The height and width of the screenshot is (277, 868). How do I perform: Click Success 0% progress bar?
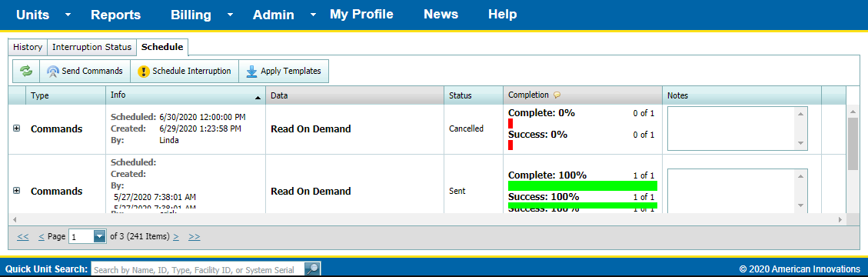tap(510, 145)
